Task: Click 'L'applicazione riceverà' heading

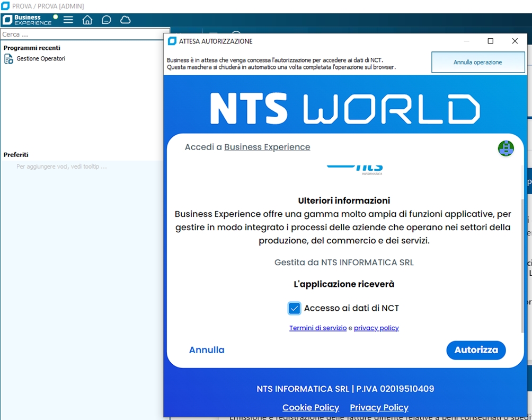Action: (x=344, y=284)
